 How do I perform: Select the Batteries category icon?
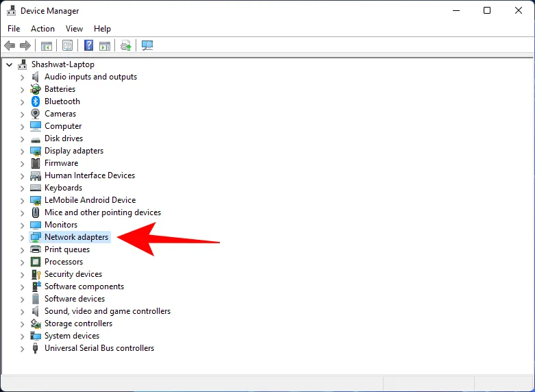pos(36,89)
